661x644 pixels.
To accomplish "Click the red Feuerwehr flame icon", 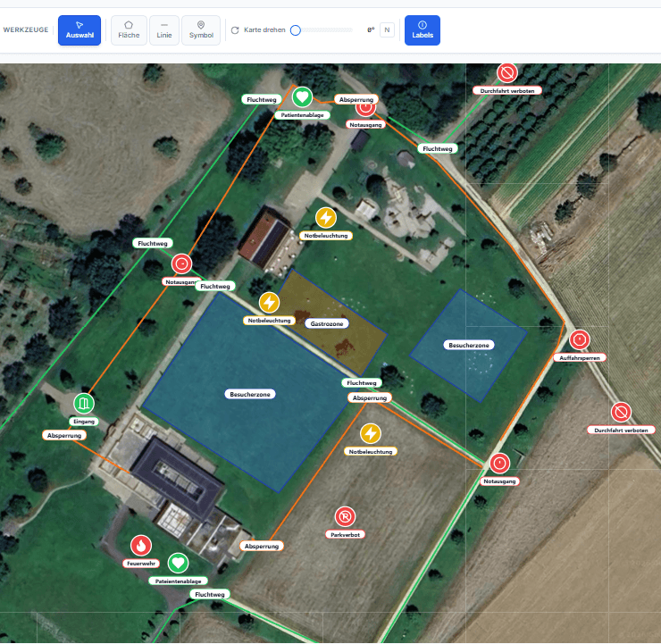I will coord(141,546).
